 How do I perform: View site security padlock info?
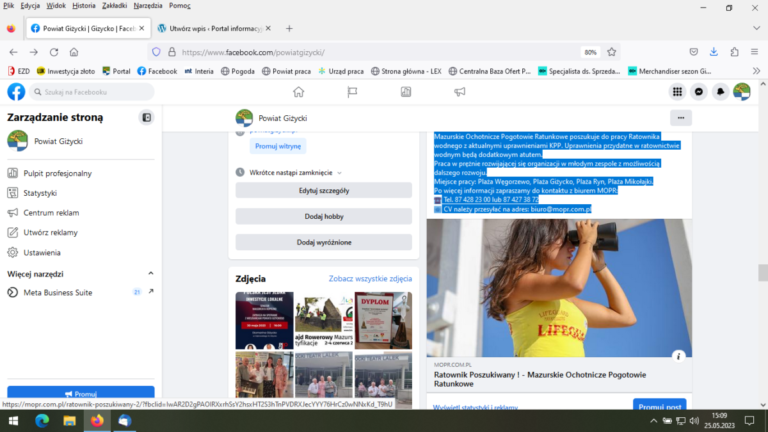[x=172, y=52]
